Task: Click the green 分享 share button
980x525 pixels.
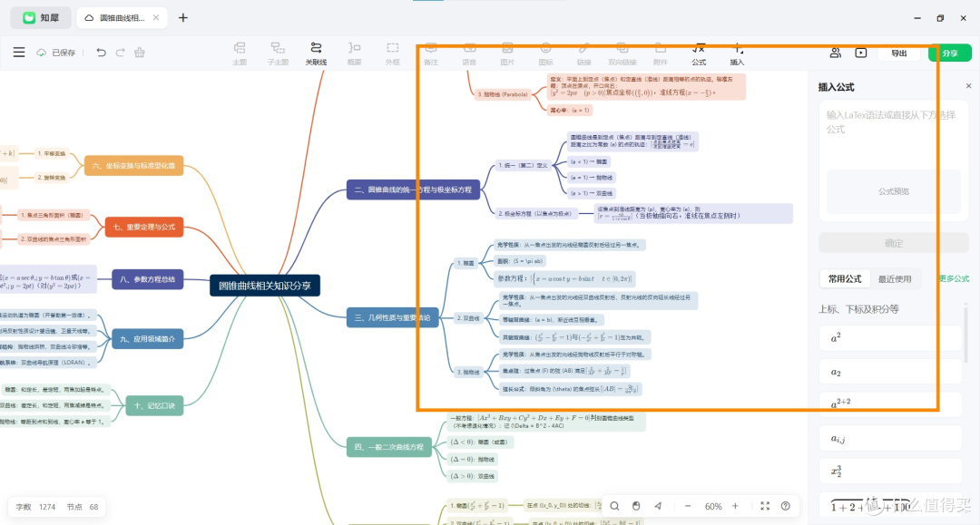Action: (x=950, y=53)
